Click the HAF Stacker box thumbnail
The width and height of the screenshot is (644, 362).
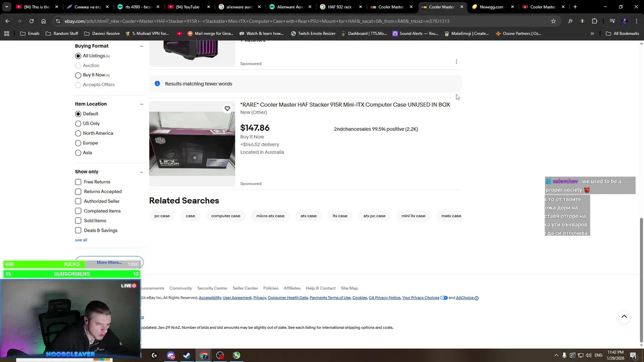[x=192, y=144]
